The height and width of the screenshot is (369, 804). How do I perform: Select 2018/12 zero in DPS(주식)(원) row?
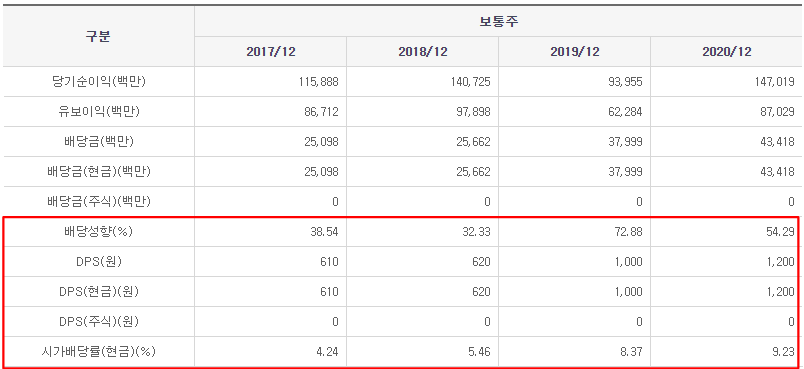click(x=487, y=322)
